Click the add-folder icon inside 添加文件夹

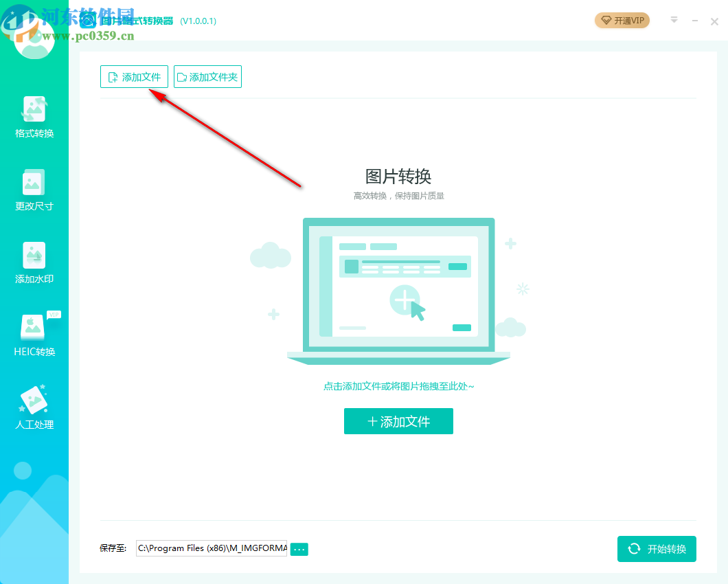[x=181, y=76]
